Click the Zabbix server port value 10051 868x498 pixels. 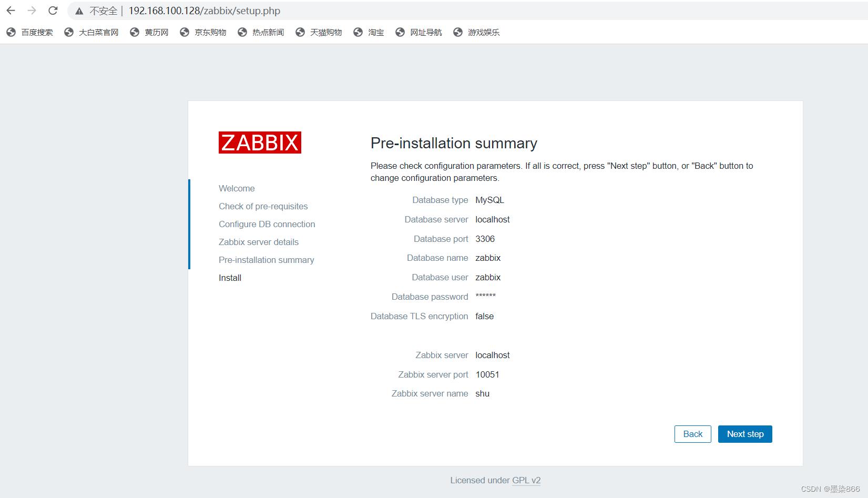[487, 374]
